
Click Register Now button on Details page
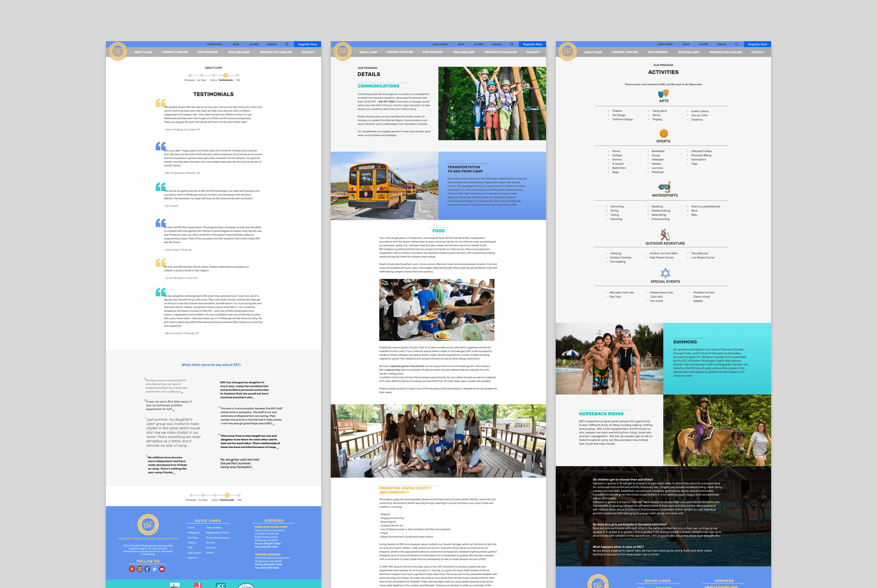(x=533, y=44)
